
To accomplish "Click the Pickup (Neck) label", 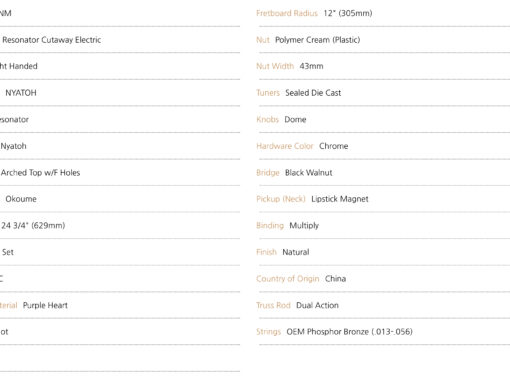I will pyautogui.click(x=281, y=199).
